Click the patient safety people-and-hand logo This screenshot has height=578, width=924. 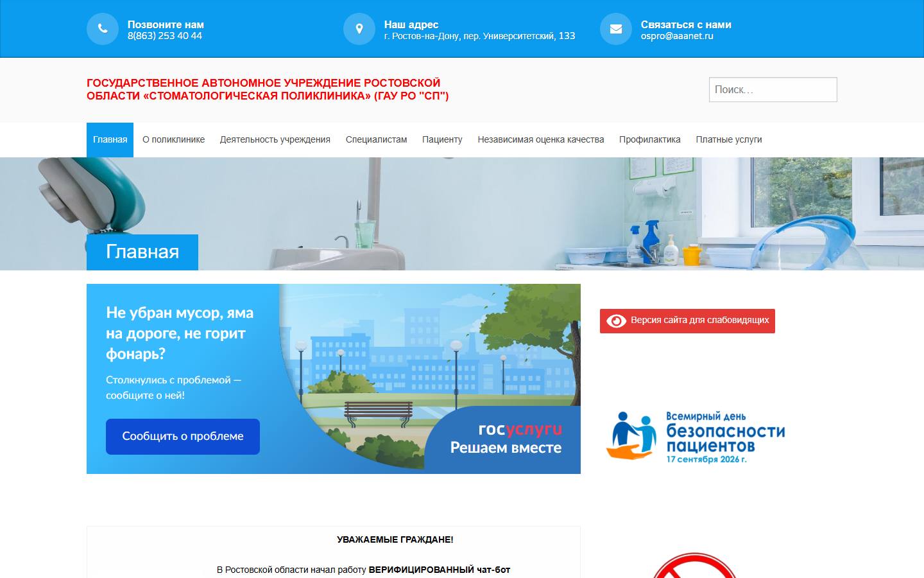tap(633, 435)
